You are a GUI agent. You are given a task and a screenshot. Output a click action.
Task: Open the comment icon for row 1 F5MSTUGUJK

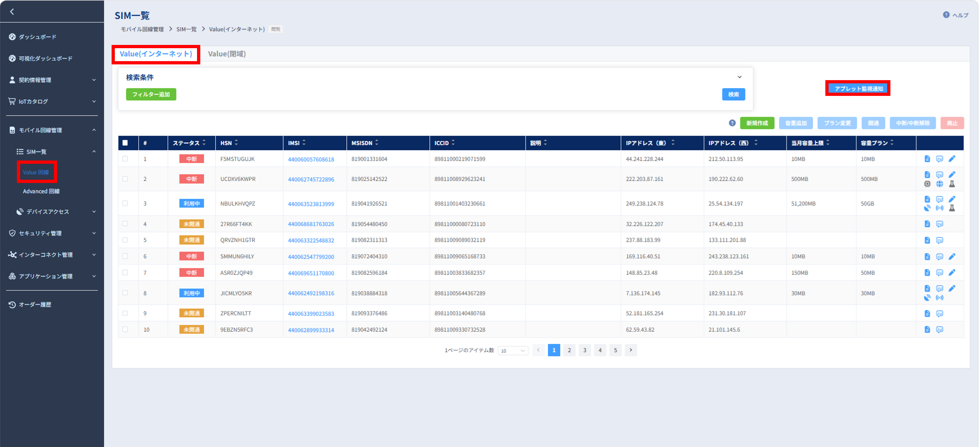coord(939,159)
